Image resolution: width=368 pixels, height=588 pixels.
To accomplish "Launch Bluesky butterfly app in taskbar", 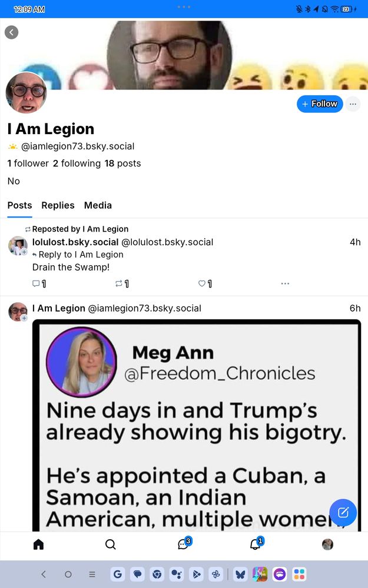I will tap(241, 574).
